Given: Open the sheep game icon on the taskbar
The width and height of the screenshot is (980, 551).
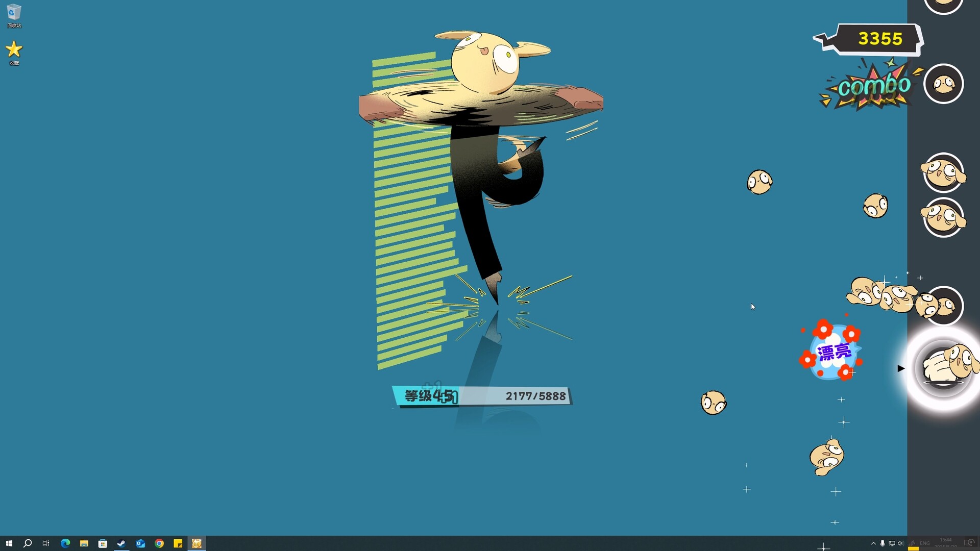Looking at the screenshot, I should (197, 543).
